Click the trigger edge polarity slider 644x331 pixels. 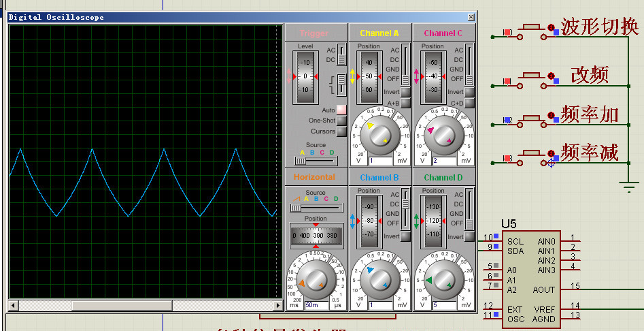(341, 84)
